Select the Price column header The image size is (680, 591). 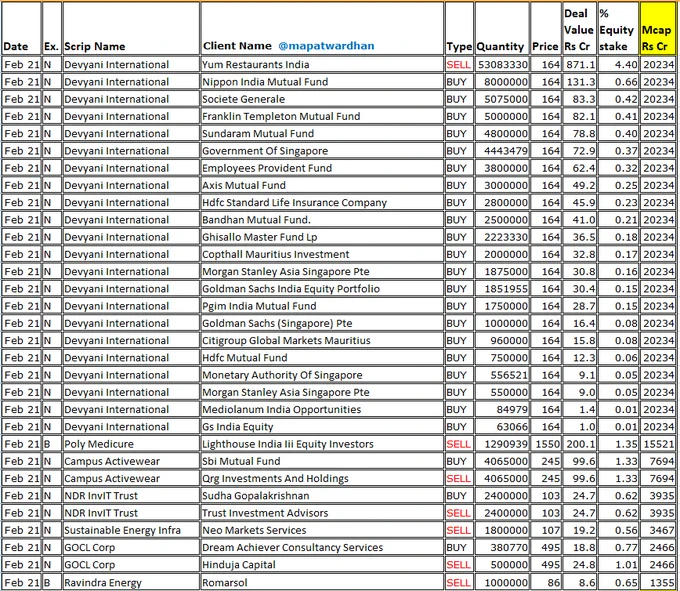point(546,28)
